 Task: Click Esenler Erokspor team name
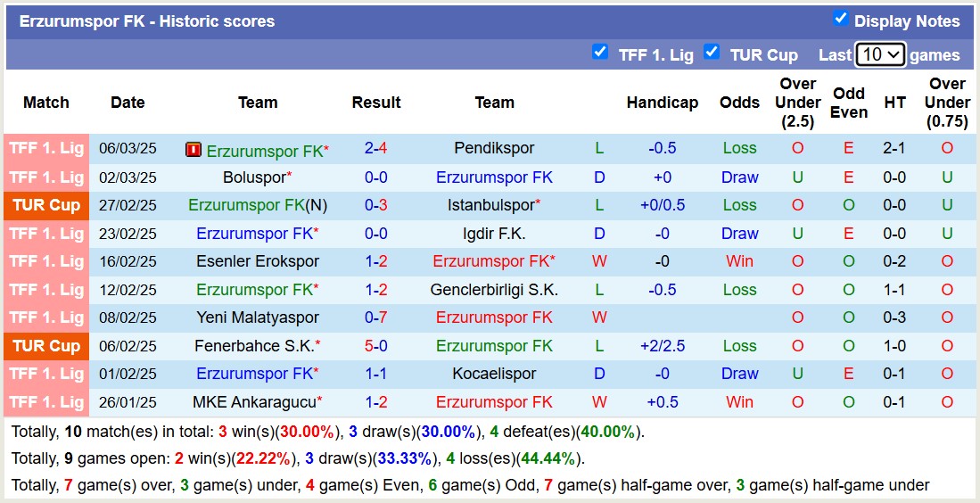(x=258, y=261)
